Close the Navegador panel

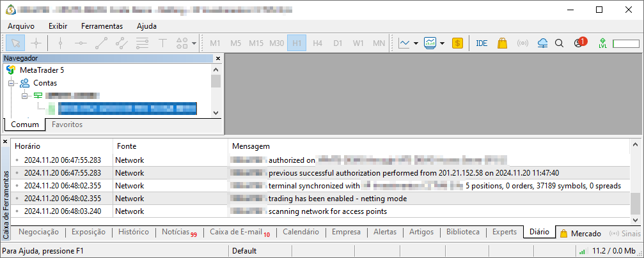tap(217, 58)
